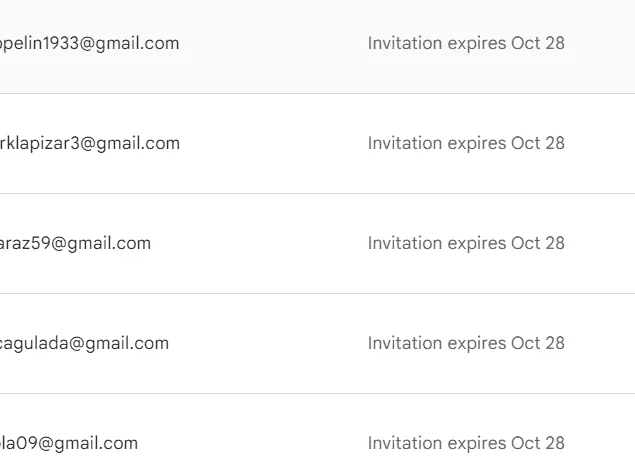
Task: Click invitation expiry text in pelin1933 row
Action: pyautogui.click(x=466, y=43)
